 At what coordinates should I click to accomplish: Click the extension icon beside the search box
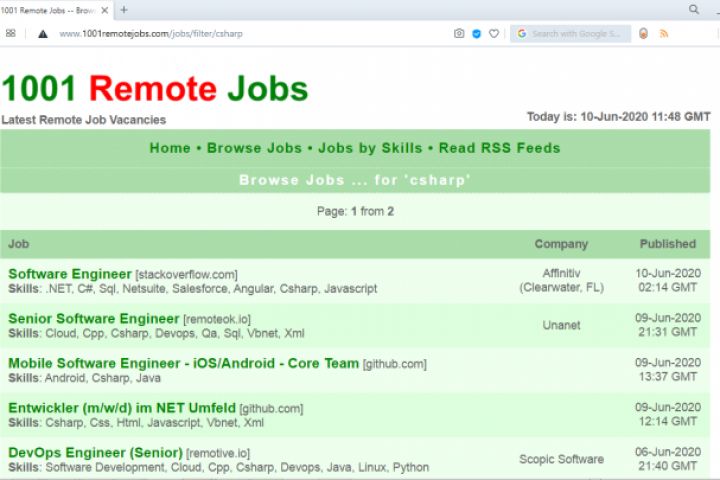[x=643, y=33]
